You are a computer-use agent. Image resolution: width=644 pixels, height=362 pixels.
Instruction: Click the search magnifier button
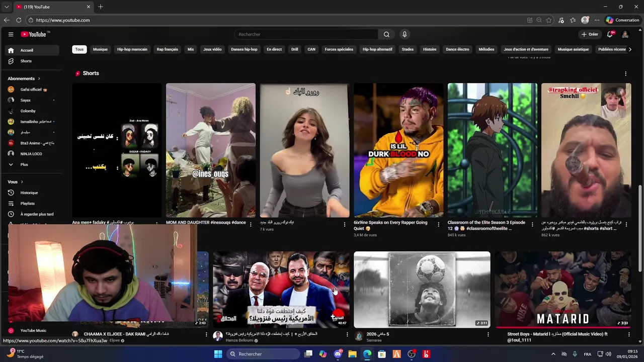(x=386, y=34)
